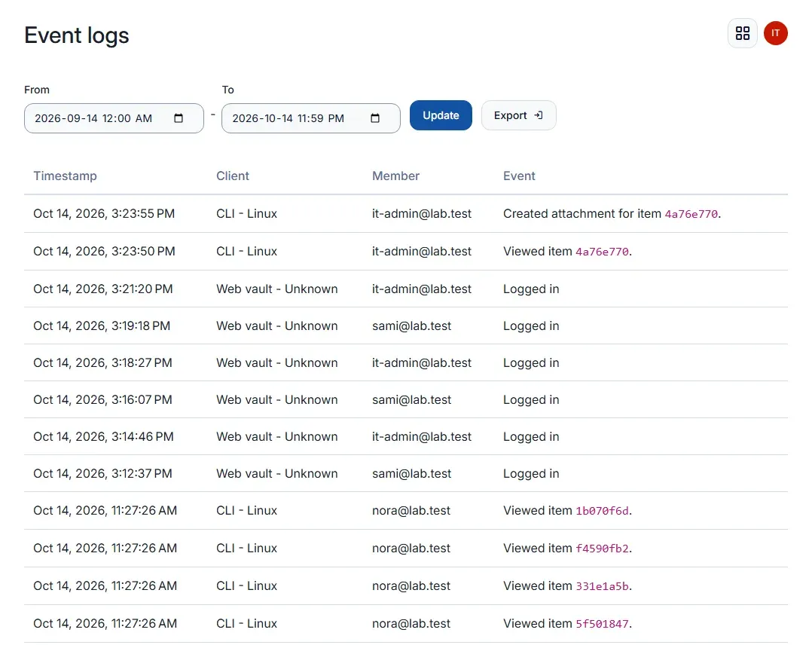The width and height of the screenshot is (812, 648).
Task: Open viewed item link 5f501847
Action: click(603, 624)
